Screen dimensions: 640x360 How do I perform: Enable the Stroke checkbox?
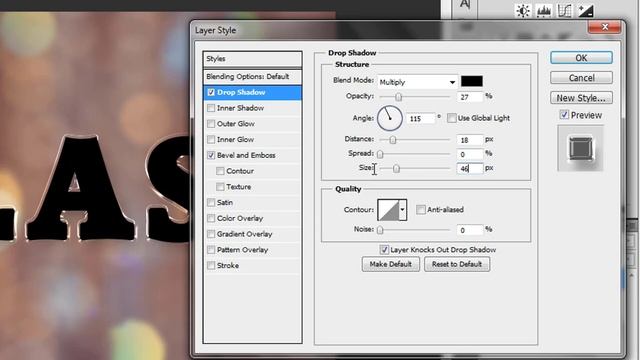click(x=211, y=265)
